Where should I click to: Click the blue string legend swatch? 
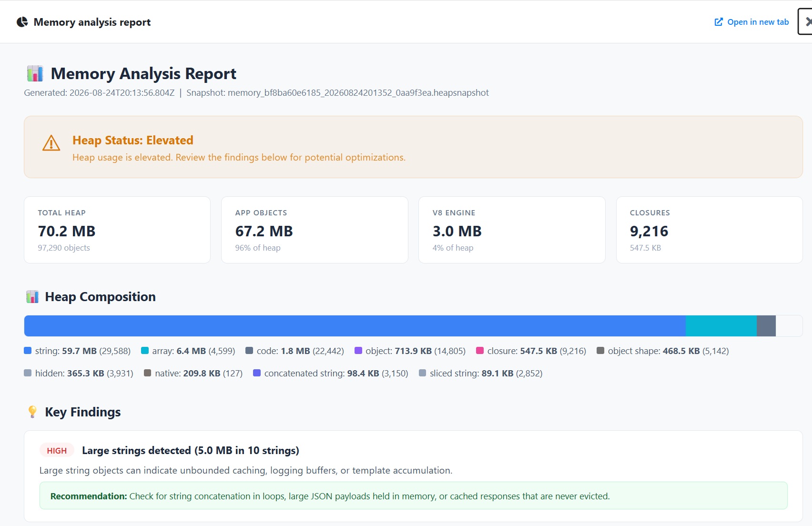coord(28,351)
